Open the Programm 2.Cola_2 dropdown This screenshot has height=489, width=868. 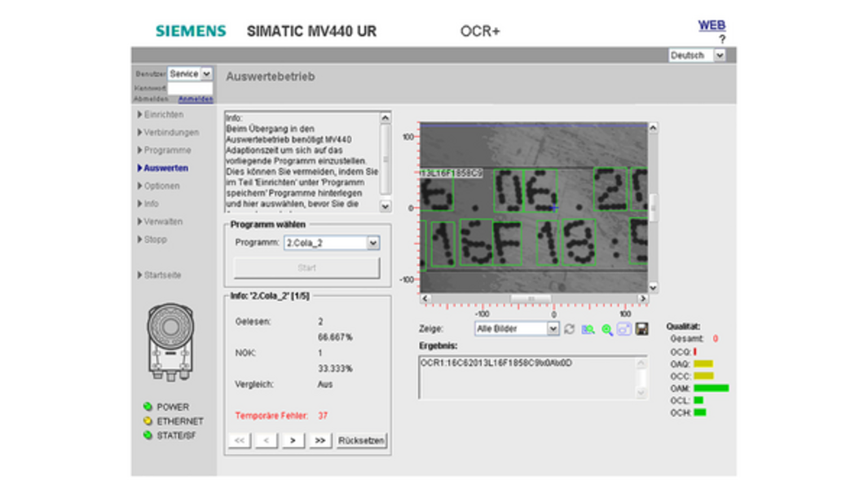pos(332,243)
